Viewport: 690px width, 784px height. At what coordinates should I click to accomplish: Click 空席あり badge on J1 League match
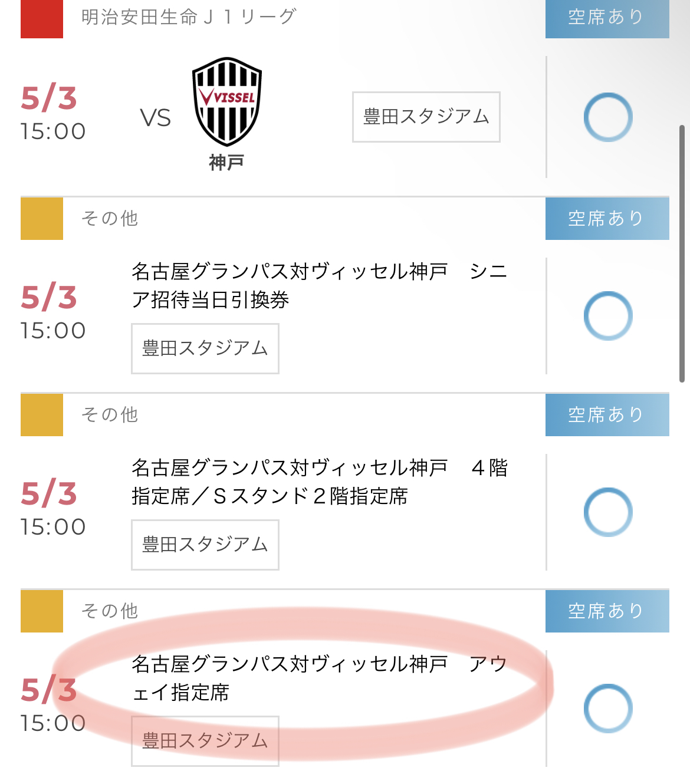click(607, 18)
